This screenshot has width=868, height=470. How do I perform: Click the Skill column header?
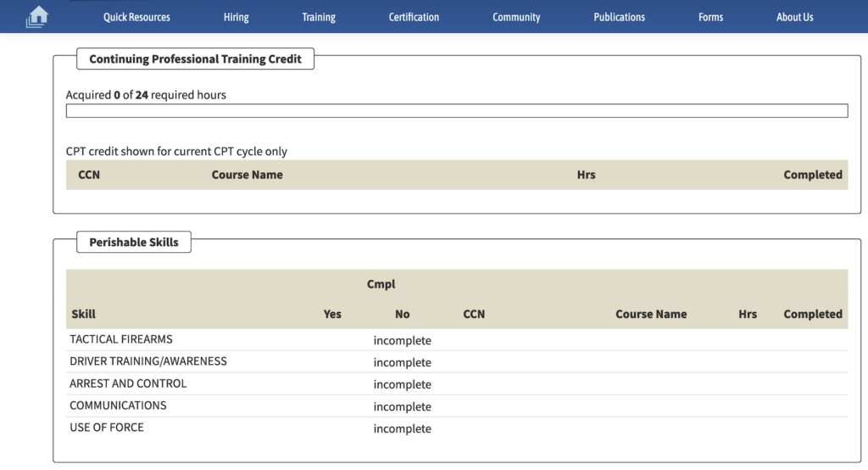84,314
